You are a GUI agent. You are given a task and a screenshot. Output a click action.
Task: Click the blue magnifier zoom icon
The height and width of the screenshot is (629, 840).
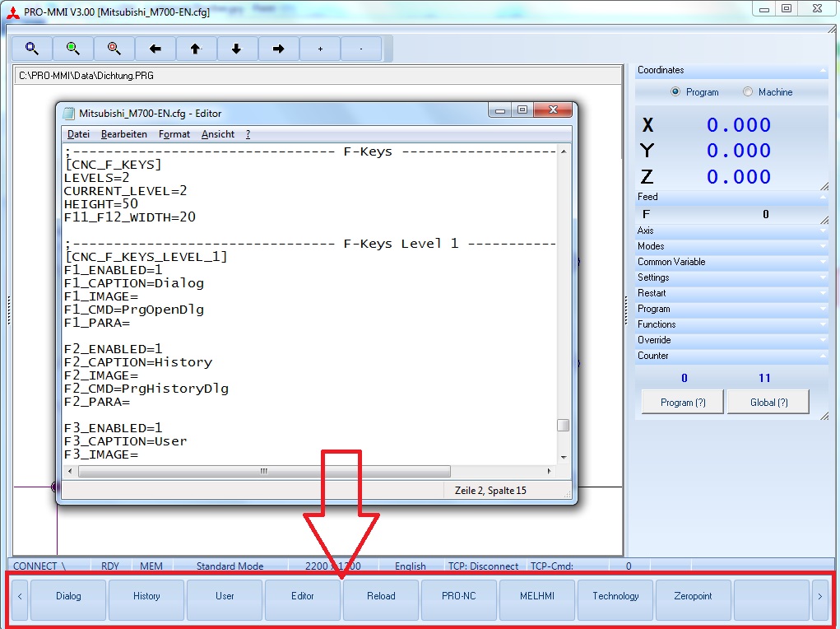coord(32,49)
